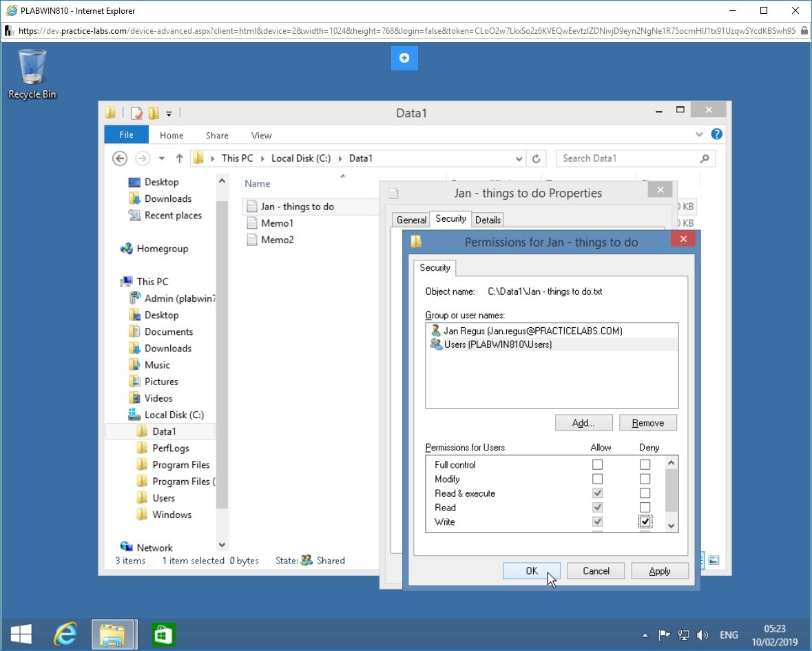Image resolution: width=812 pixels, height=651 pixels.
Task: Check Deny for Modify
Action: click(645, 479)
